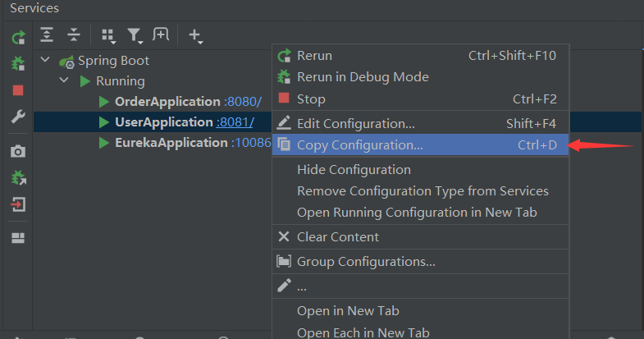644x339 pixels.
Task: Click the camera thread dump icon
Action: 18,151
